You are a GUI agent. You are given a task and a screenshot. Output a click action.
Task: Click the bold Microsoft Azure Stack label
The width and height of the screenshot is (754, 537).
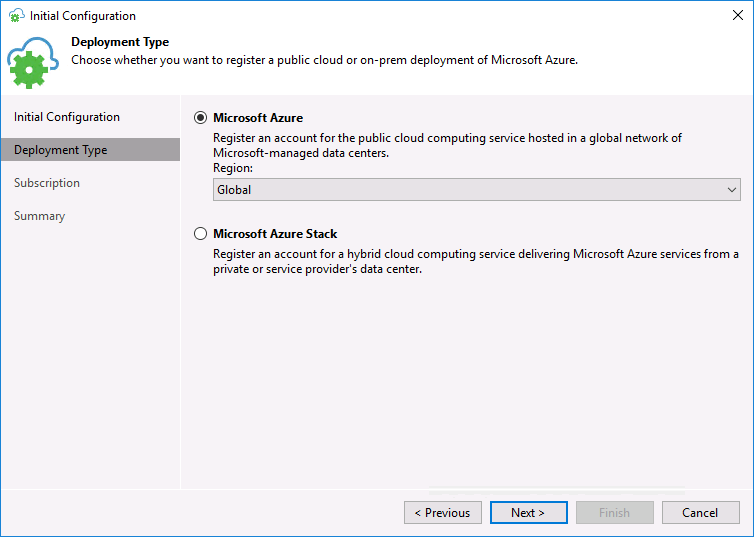coord(275,234)
